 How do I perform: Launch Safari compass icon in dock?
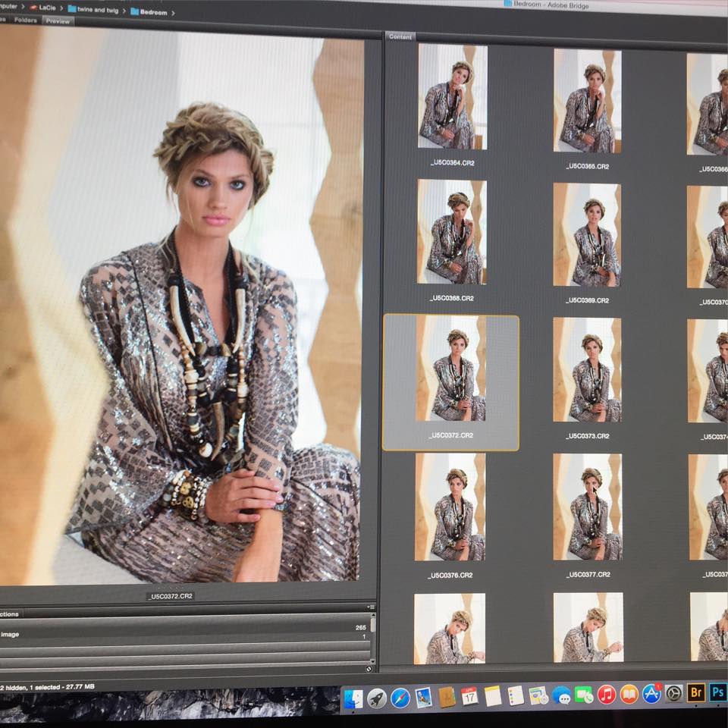[400, 698]
